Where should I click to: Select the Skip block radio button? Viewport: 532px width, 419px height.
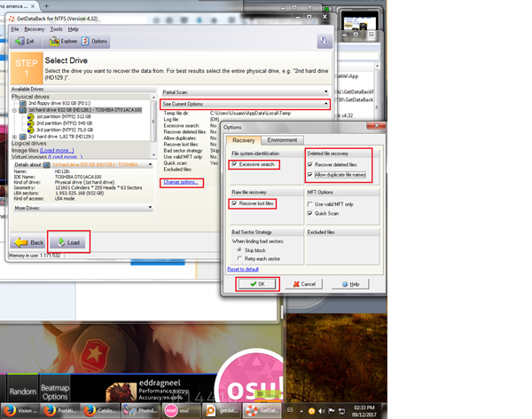point(239,250)
